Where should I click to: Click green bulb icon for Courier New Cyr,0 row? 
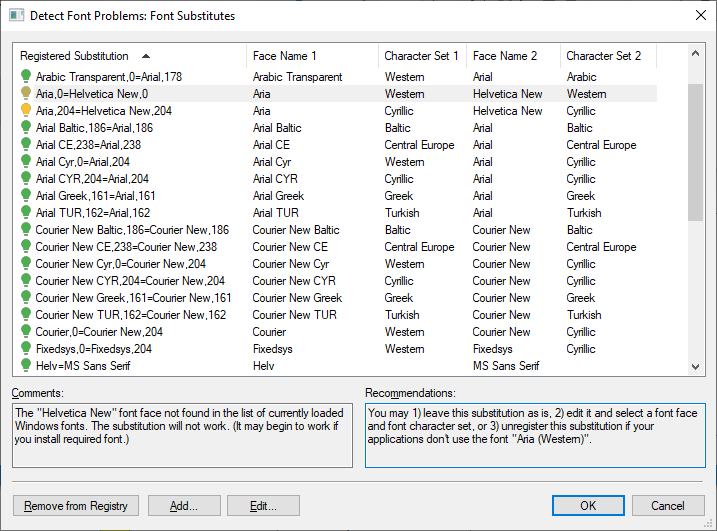(x=26, y=263)
